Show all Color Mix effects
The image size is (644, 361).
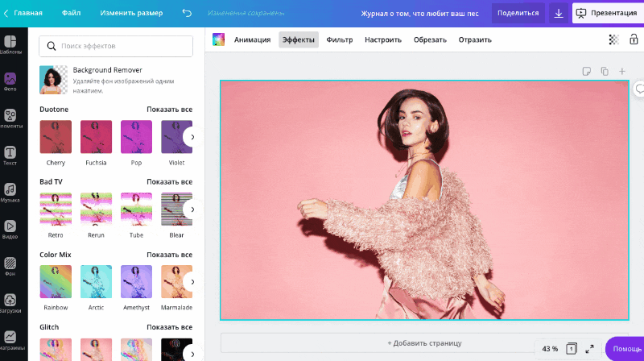(x=169, y=255)
